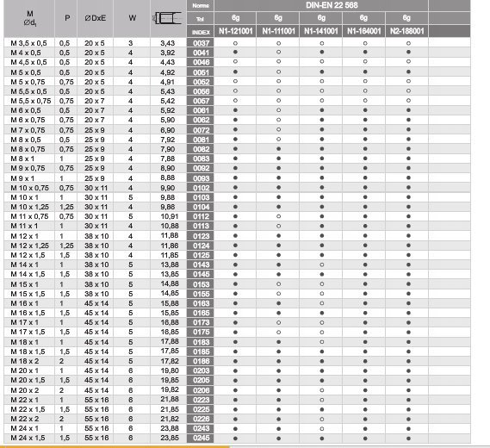Click the ØDxE column header
The width and height of the screenshot is (490, 448).
pyautogui.click(x=95, y=18)
